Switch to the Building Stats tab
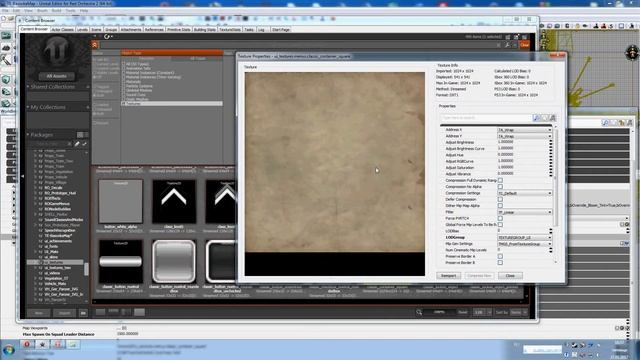Image resolution: width=640 pixels, height=360 pixels. (205, 30)
